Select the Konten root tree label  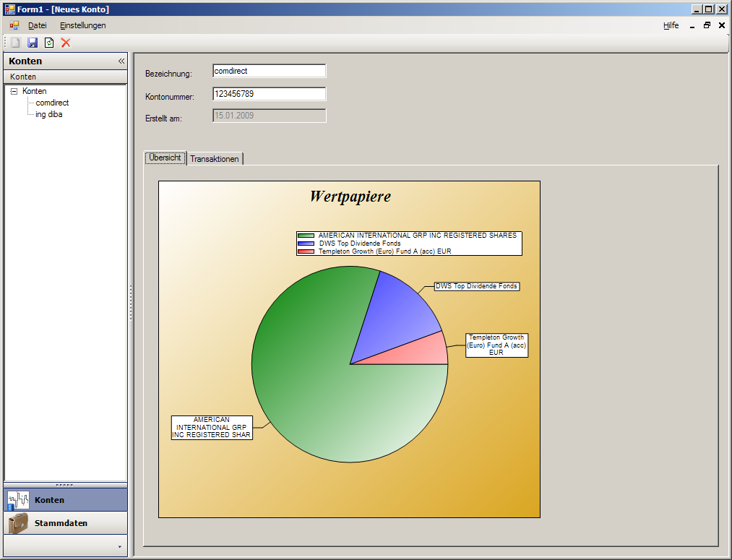pos(35,91)
